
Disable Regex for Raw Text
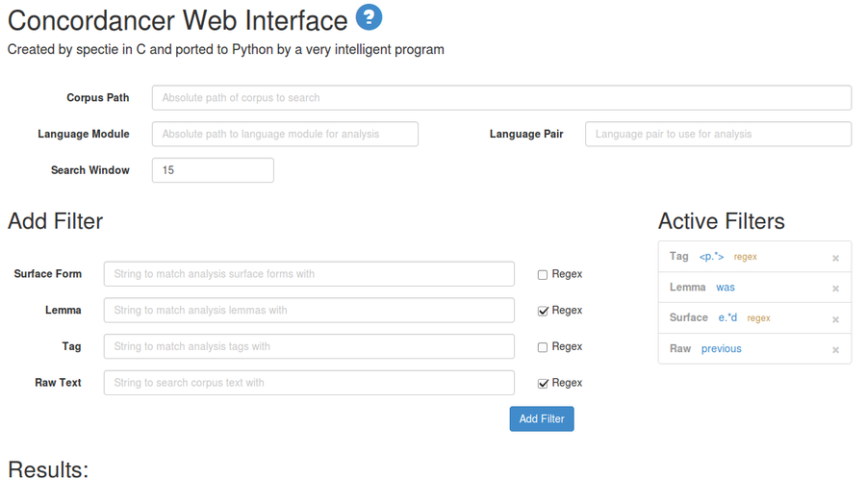click(x=543, y=384)
